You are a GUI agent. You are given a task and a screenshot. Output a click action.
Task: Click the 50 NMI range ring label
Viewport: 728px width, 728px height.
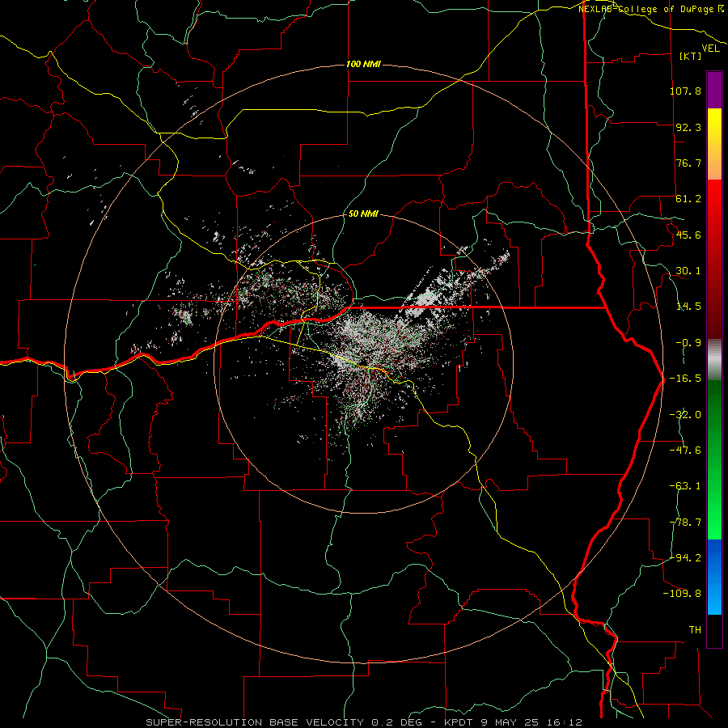point(363,214)
